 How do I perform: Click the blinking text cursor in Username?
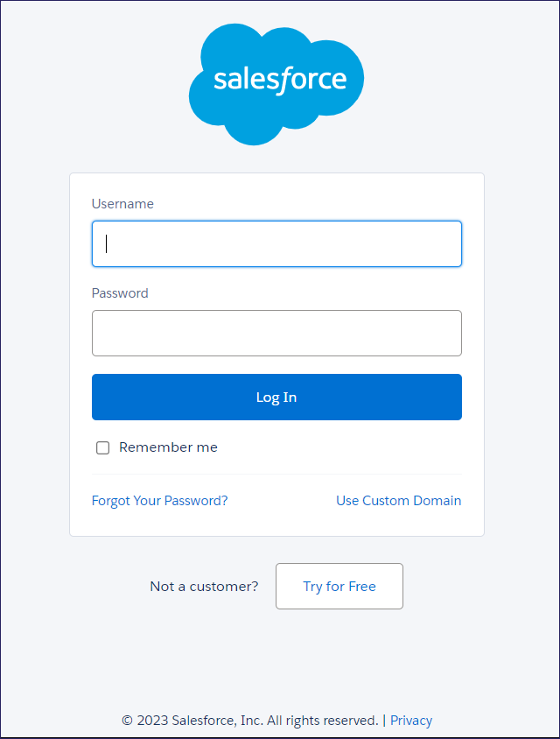pos(107,243)
